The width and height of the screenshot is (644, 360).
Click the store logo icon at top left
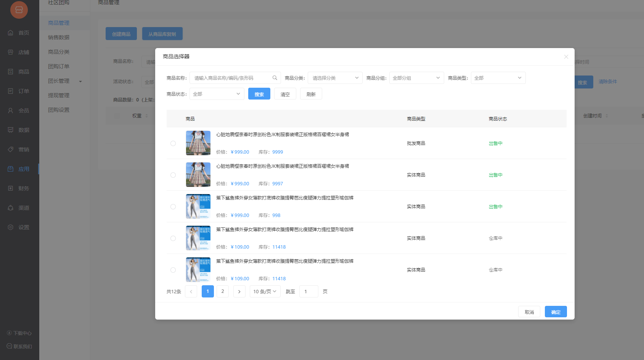tap(19, 10)
